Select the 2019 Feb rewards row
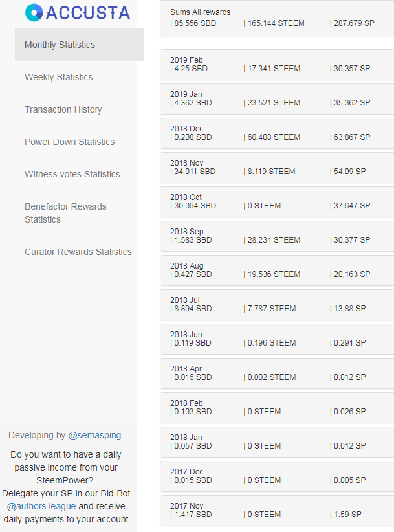Viewport: 394px width, 532px height. [277, 65]
